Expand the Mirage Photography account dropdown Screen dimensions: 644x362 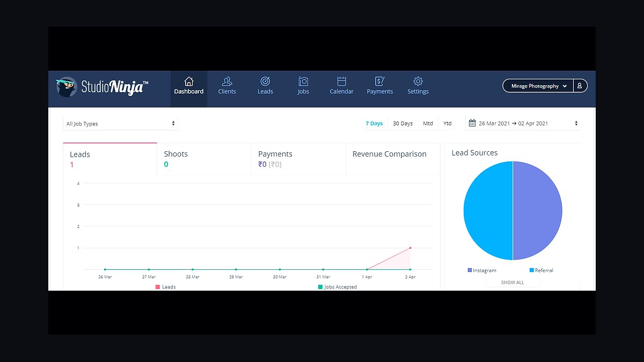538,86
